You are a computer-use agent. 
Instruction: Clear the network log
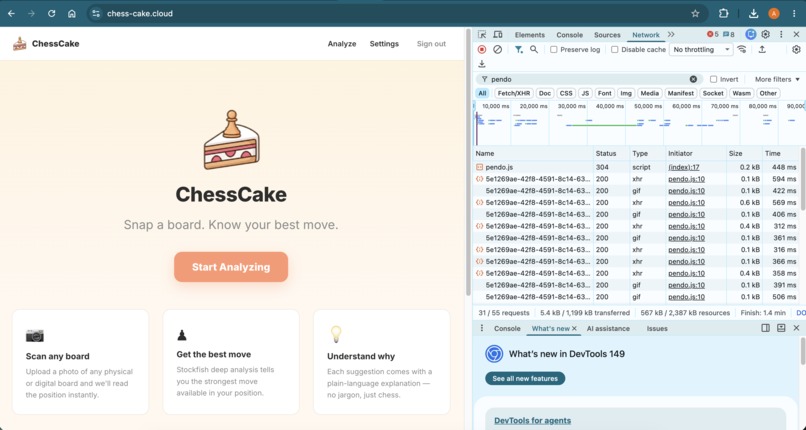pyautogui.click(x=497, y=49)
